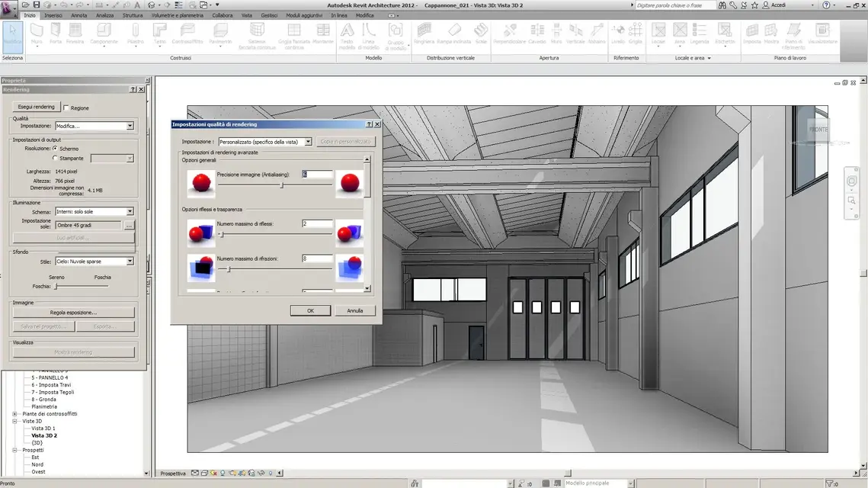Image resolution: width=868 pixels, height=488 pixels.
Task: Collapse the Viste 3D tree node
Action: [15, 421]
